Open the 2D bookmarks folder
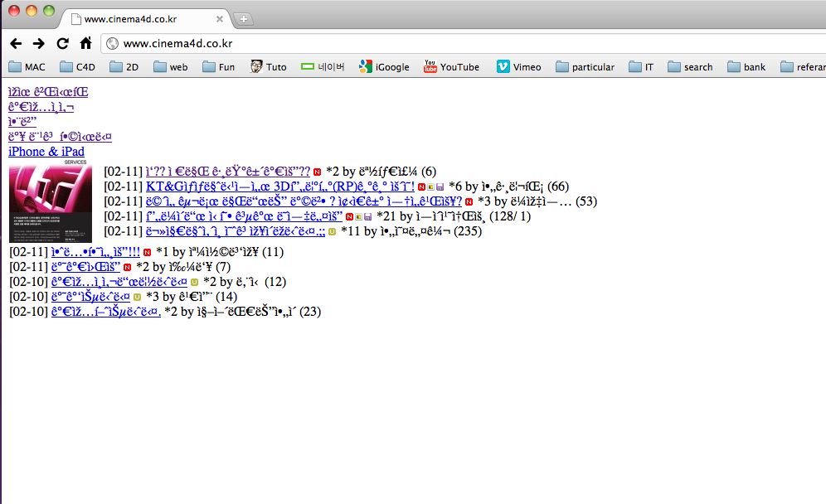This screenshot has width=826, height=504. coord(124,67)
